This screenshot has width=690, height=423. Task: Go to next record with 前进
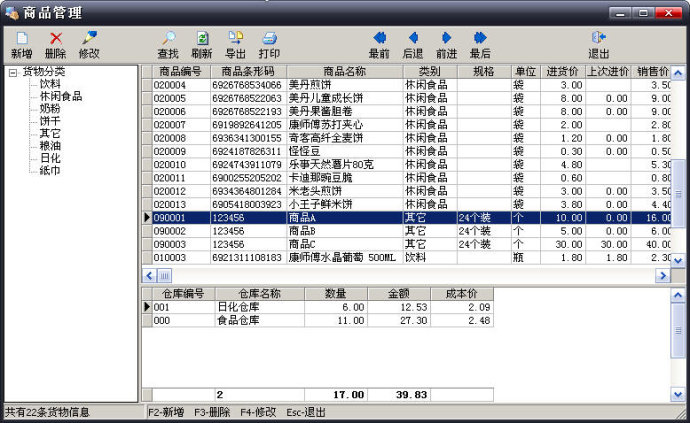[x=447, y=38]
